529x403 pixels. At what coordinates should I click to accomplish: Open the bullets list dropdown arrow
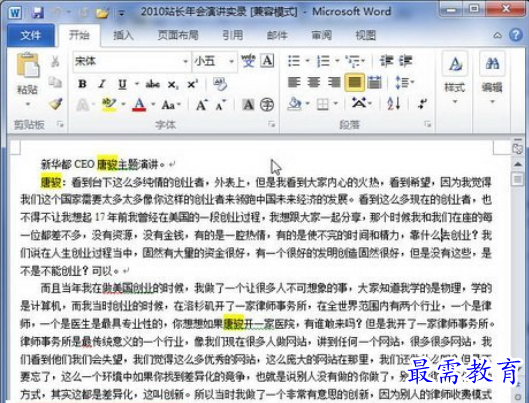point(308,61)
